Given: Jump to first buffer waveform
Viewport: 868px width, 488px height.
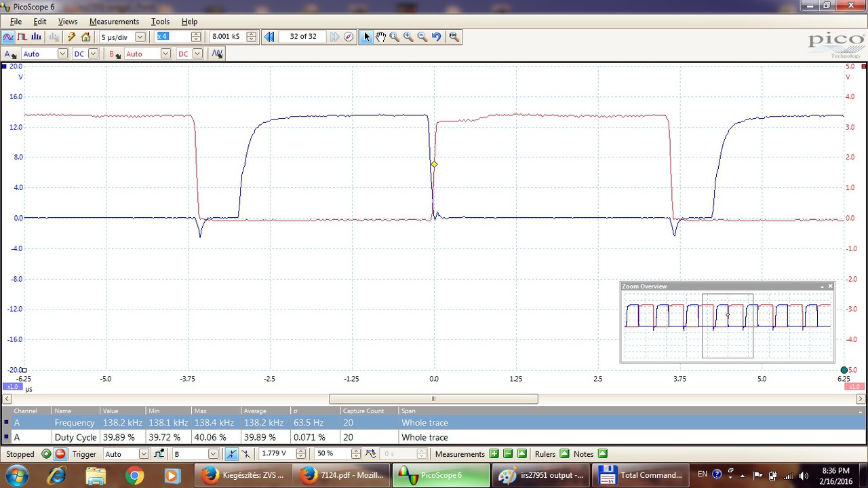Looking at the screenshot, I should 269,37.
